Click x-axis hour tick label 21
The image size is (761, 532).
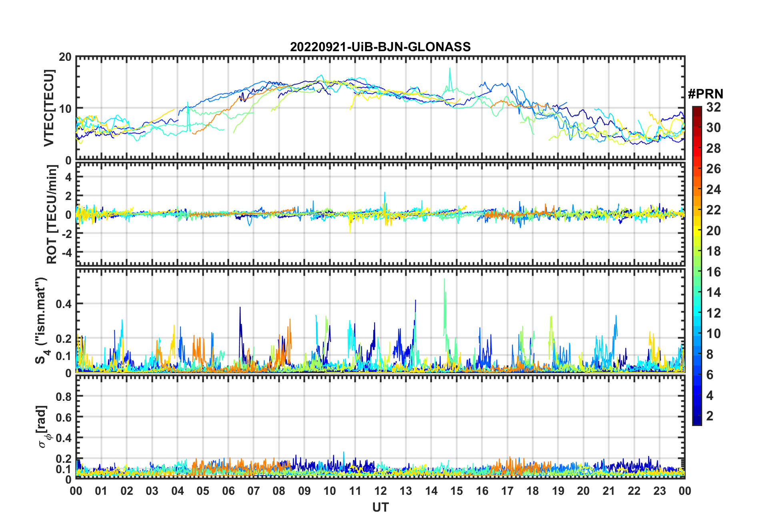tap(609, 491)
